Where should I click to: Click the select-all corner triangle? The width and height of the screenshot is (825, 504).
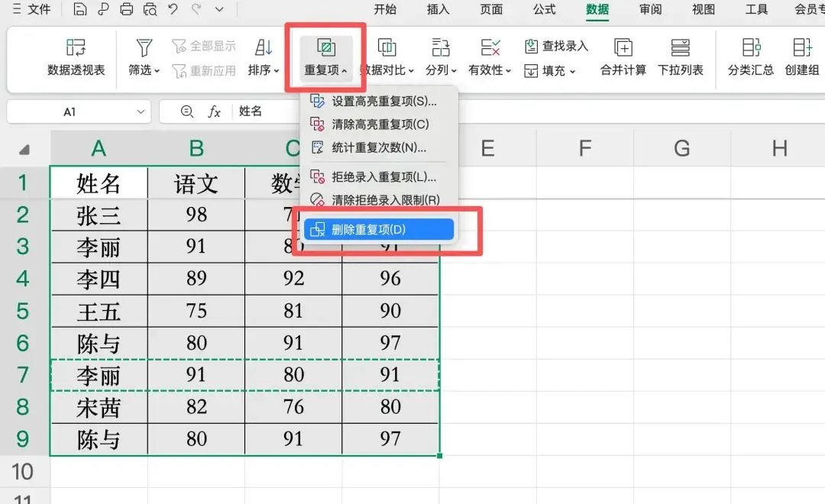[24, 150]
